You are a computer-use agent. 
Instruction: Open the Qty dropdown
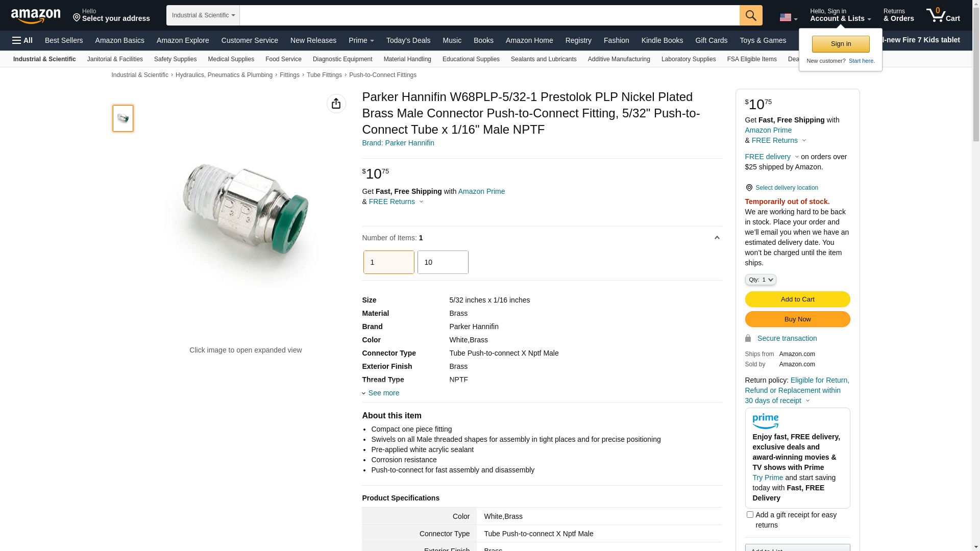tap(760, 280)
